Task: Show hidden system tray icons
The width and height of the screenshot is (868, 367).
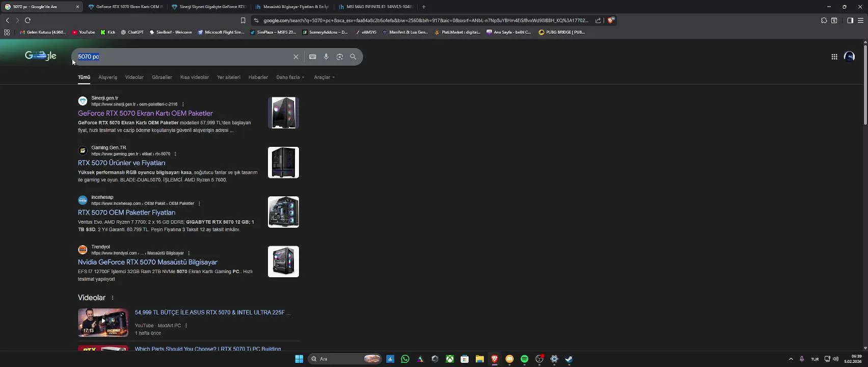Action: [x=791, y=359]
